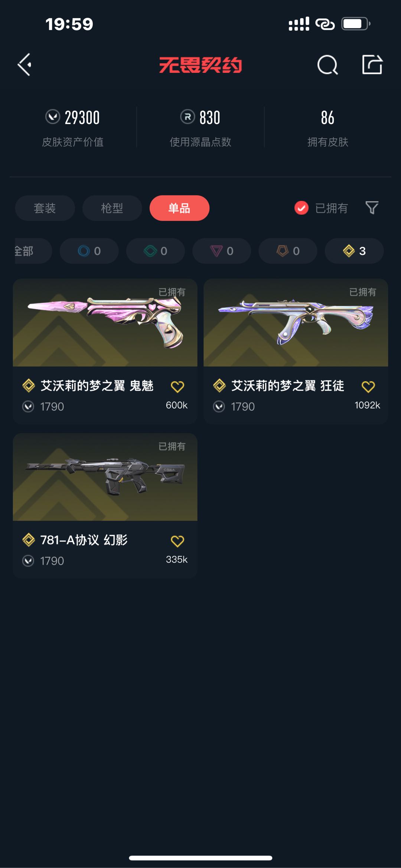Filter by pink triangle rarity tier
This screenshot has height=868, width=401.
pyautogui.click(x=222, y=251)
